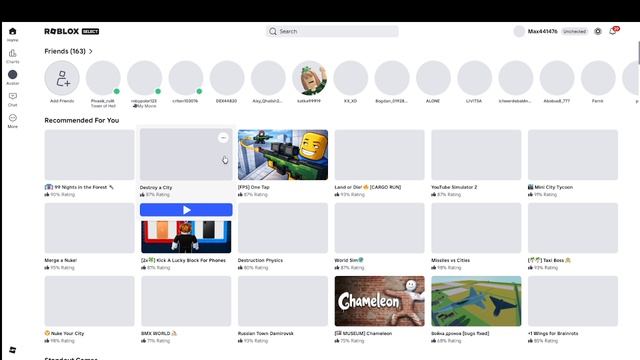The height and width of the screenshot is (360, 640).
Task: Open the first online friend playing Tower of Hell
Action: (103, 78)
